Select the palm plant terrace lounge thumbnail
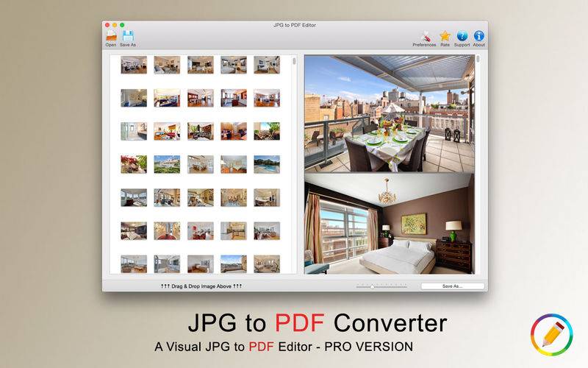The height and width of the screenshot is (368, 588). click(x=267, y=131)
